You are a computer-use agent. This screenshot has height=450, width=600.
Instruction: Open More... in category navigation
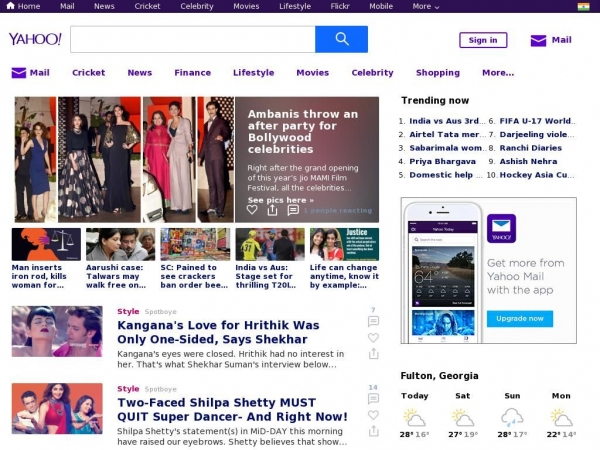[x=498, y=73]
